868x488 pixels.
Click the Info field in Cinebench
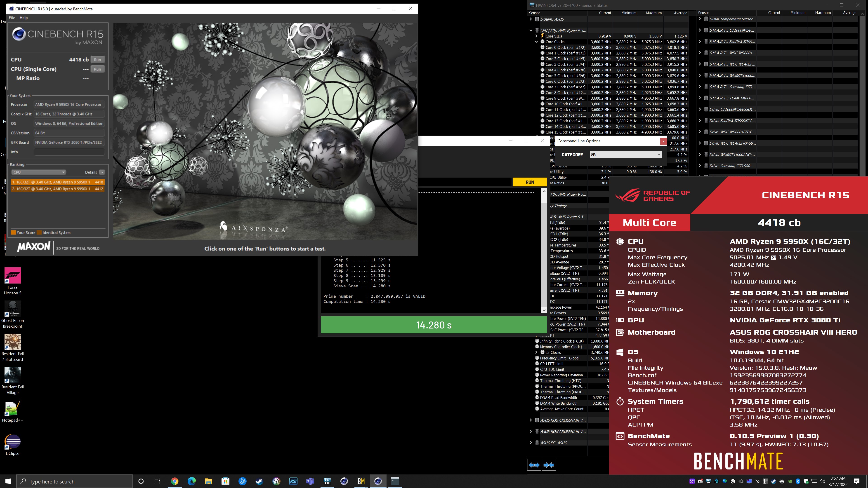[69, 152]
